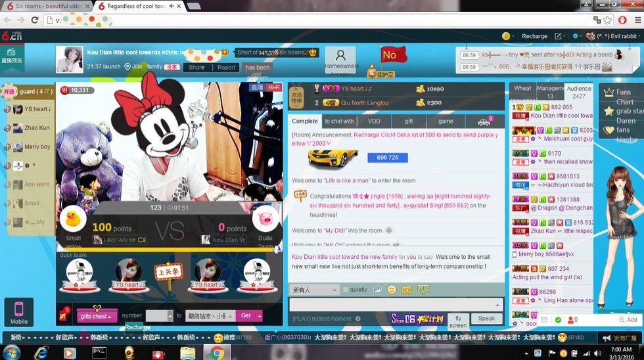The width and height of the screenshot is (644, 360).
Task: Click the Share button
Action: pos(196,67)
